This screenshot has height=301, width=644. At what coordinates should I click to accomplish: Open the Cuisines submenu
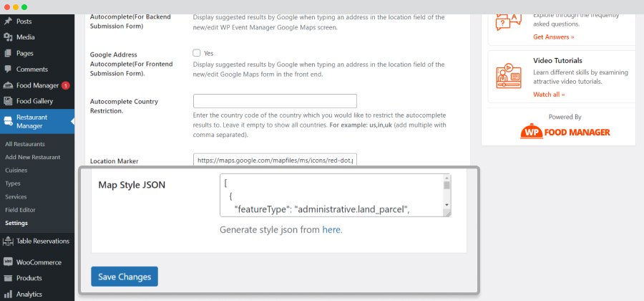[16, 171]
